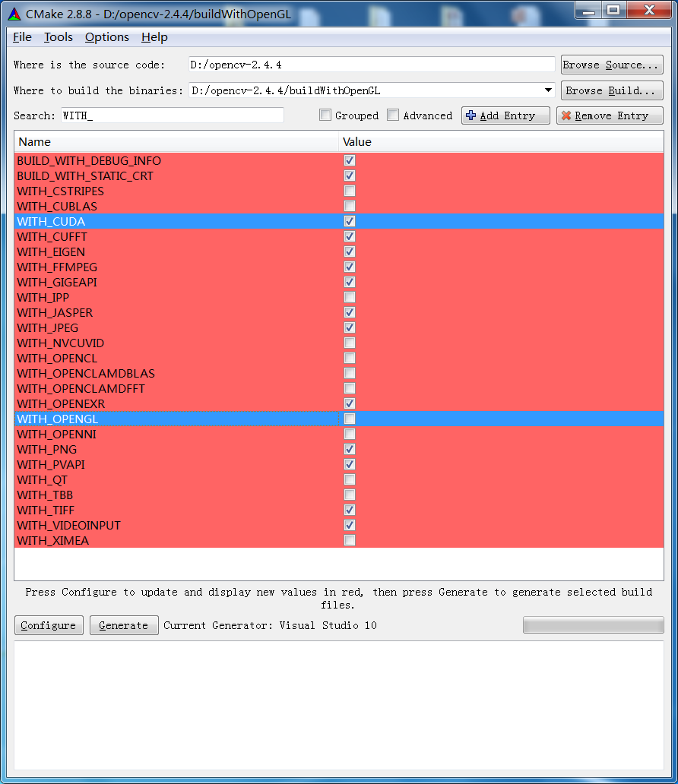
Task: Uncheck the WITH_CUFFT checkbox
Action: point(350,236)
